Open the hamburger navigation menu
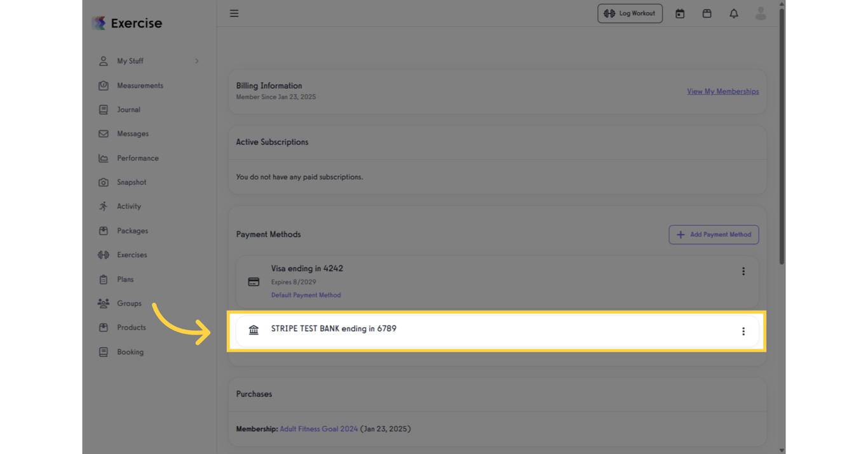This screenshot has height=454, width=868. point(234,13)
